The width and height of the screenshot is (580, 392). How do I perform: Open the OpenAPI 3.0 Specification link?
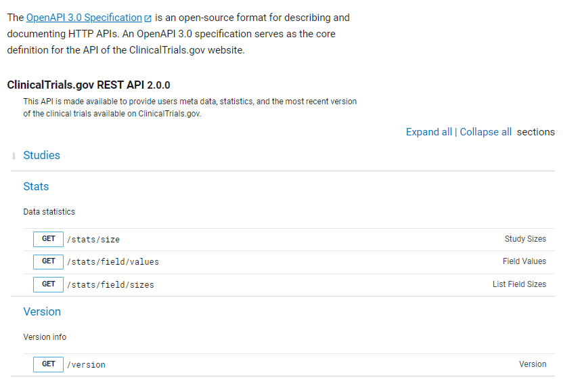click(84, 18)
